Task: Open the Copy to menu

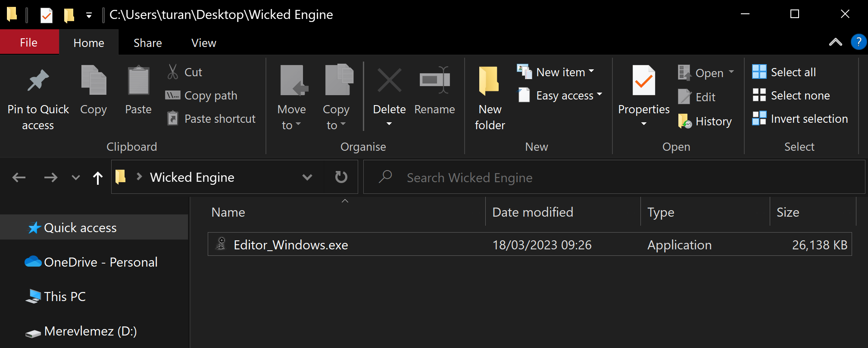Action: 336,97
